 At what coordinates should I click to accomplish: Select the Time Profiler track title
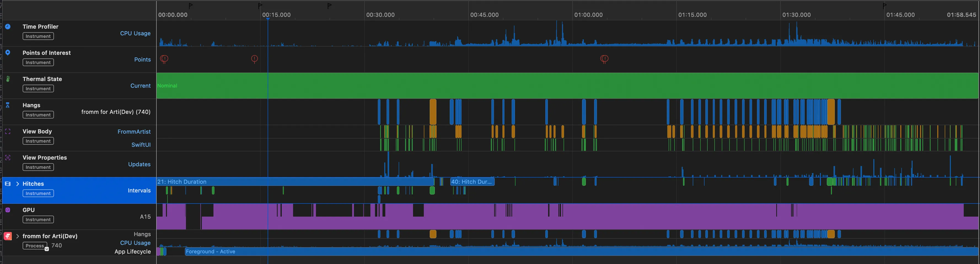point(40,27)
